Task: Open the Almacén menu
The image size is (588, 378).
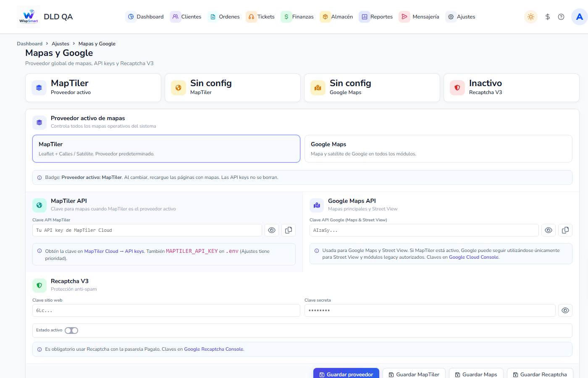Action: tap(337, 17)
